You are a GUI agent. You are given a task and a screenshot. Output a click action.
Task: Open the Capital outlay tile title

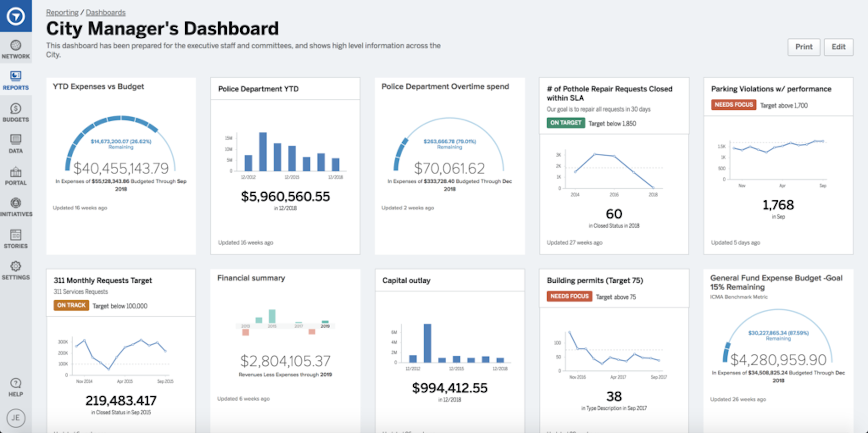(x=406, y=280)
